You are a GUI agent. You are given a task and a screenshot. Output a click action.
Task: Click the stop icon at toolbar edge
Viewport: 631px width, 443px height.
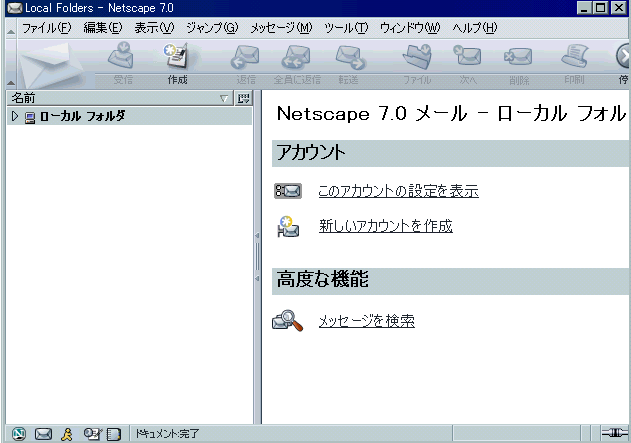point(623,56)
